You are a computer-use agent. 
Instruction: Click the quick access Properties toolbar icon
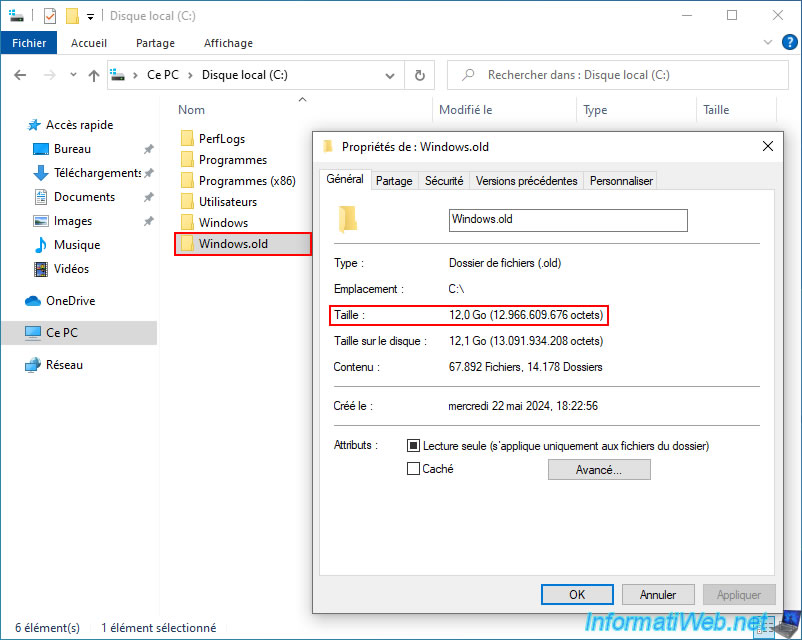coord(50,16)
